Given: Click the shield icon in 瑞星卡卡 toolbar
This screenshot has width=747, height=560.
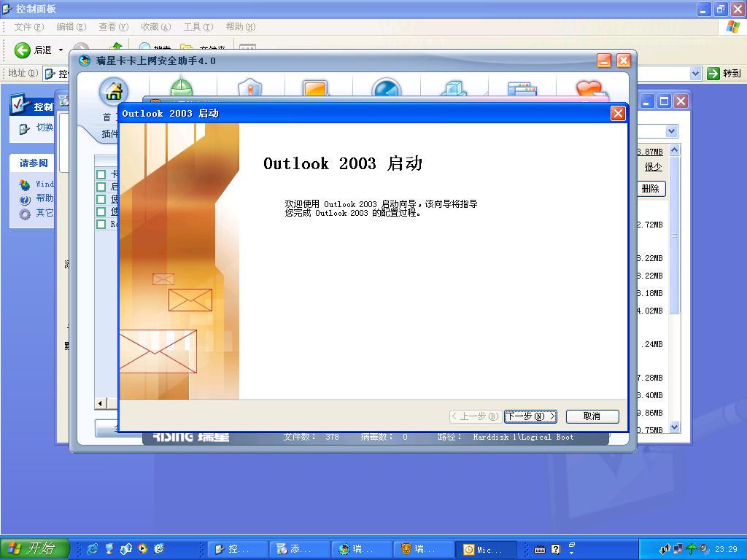Looking at the screenshot, I should point(249,88).
